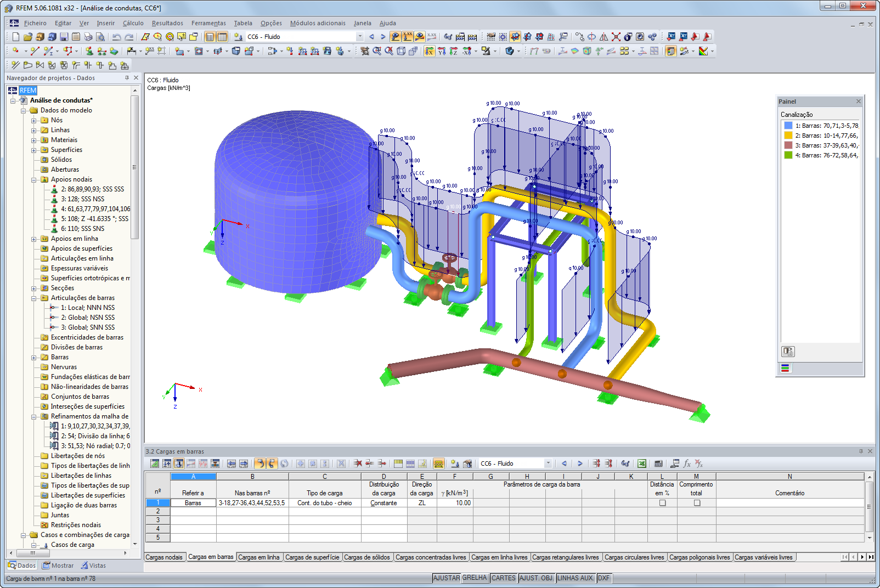Switch to the Cargas de superfície tab
The width and height of the screenshot is (880, 588).
pos(312,557)
